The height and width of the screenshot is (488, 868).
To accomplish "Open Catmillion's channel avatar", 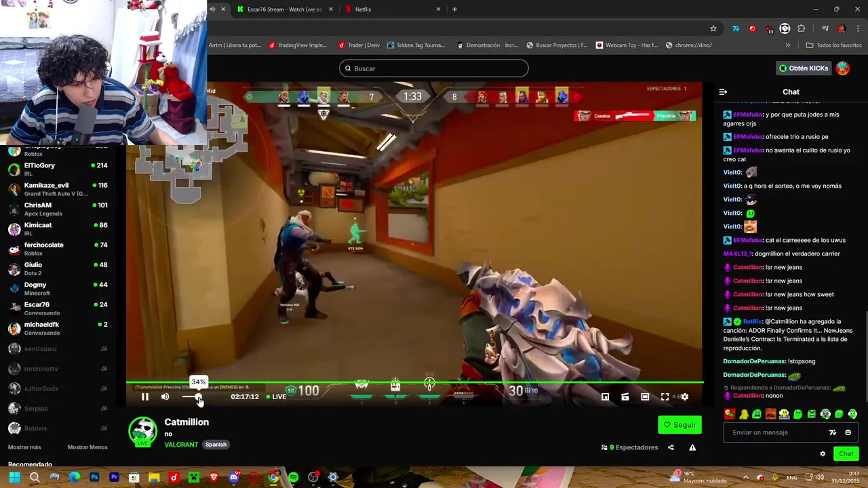I will (142, 432).
